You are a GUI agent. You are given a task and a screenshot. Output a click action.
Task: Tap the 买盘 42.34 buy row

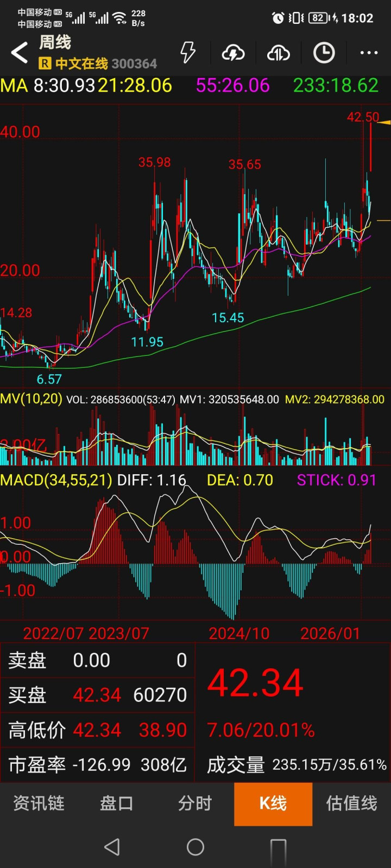[x=98, y=695]
